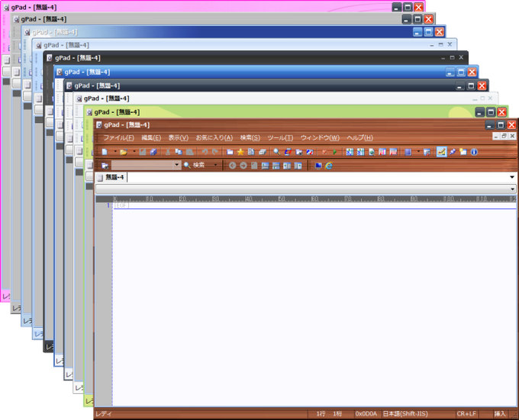Select the 無題-4 document tab
This screenshot has height=420, width=519.
point(111,177)
